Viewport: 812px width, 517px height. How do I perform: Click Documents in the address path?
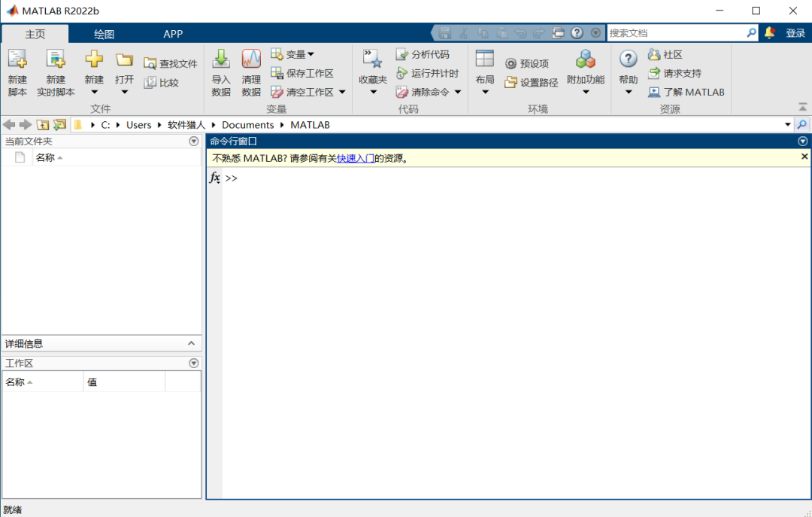point(247,124)
